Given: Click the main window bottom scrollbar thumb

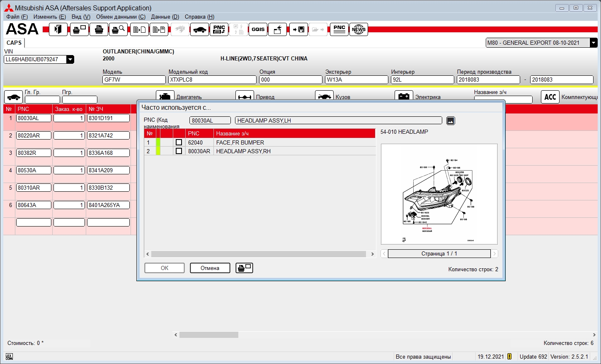Looking at the screenshot, I should coord(209,335).
